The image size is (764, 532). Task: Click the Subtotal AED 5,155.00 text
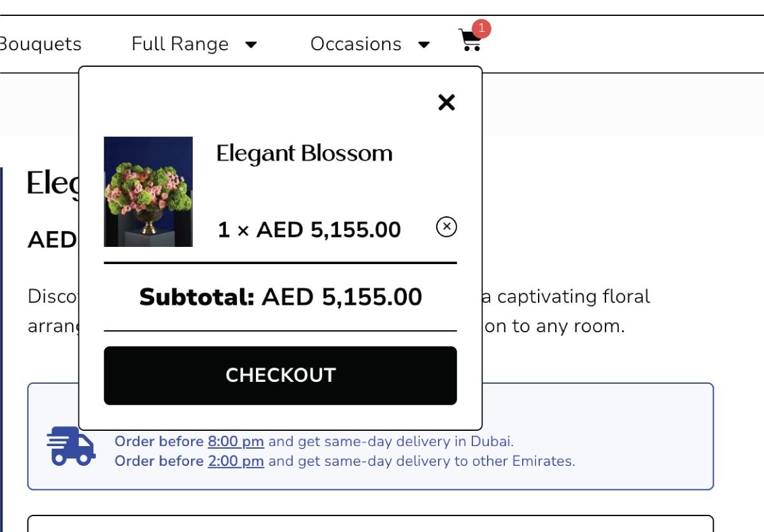280,297
